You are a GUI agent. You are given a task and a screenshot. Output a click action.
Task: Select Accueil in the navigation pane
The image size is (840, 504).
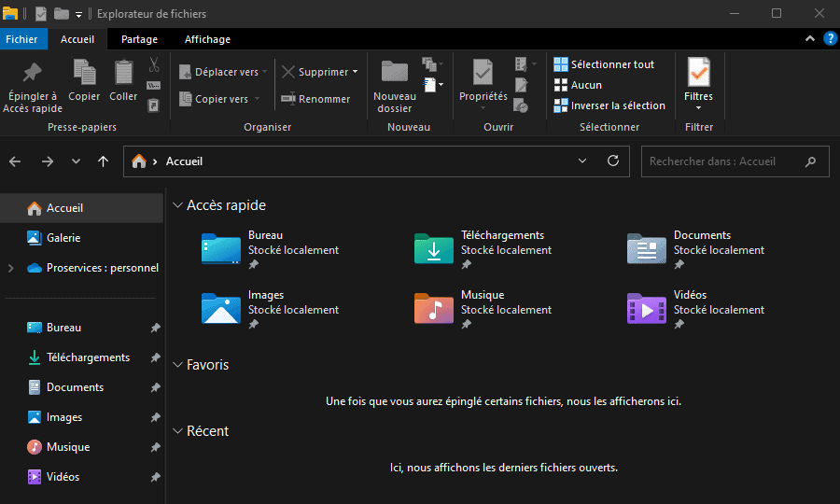[x=81, y=208]
